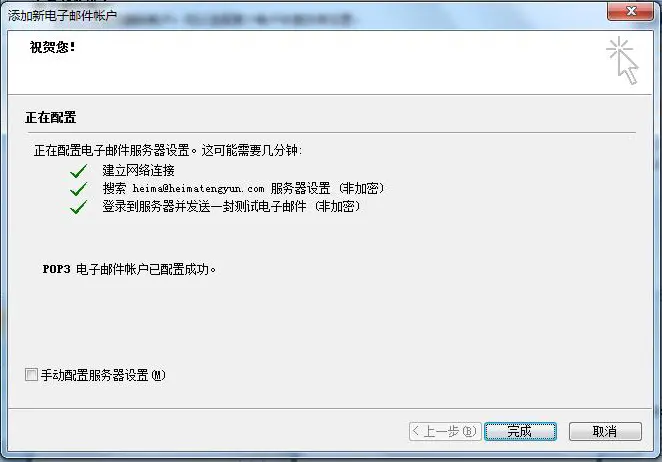
Task: Click the 登录到服务器并发送一封测试电子邮件 step text
Action: [x=204, y=207]
